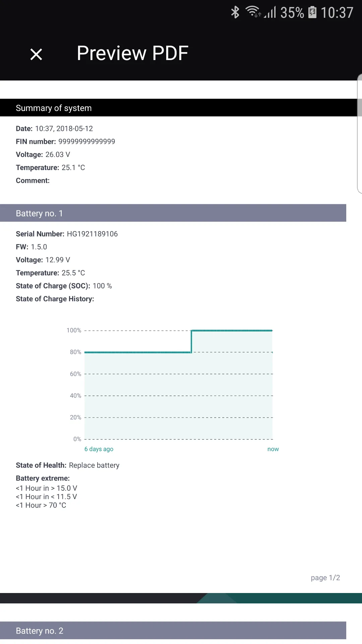This screenshot has width=362, height=644.
Task: Tap the Battery no. 2 section header
Action: pos(40,631)
